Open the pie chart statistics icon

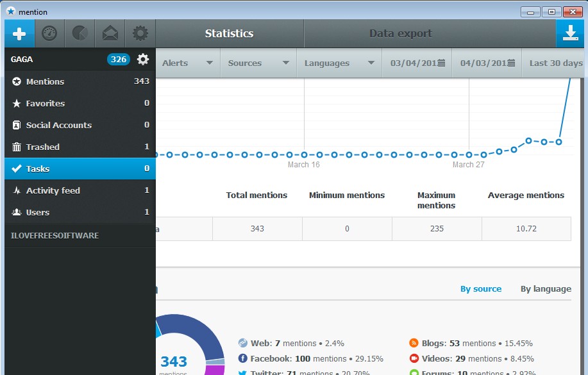[80, 34]
